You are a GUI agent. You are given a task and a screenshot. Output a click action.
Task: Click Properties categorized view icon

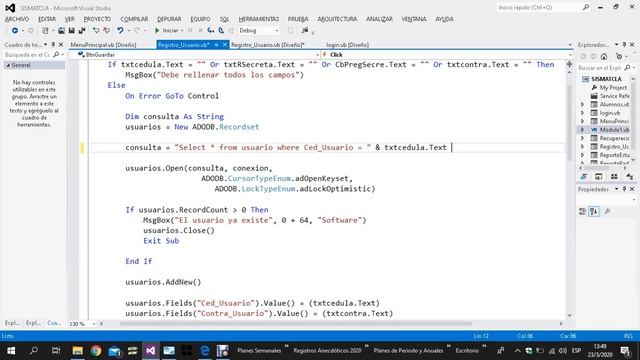tap(582, 211)
